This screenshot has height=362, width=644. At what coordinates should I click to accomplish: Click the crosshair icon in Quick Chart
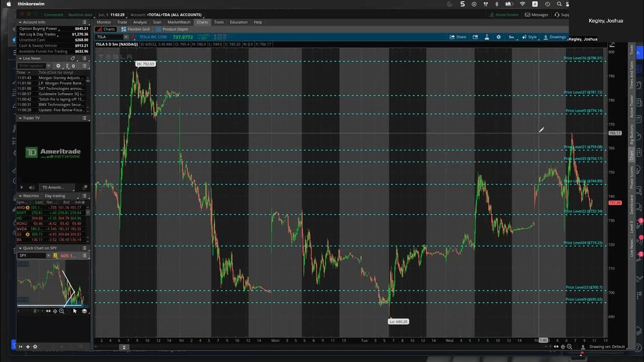(55, 311)
